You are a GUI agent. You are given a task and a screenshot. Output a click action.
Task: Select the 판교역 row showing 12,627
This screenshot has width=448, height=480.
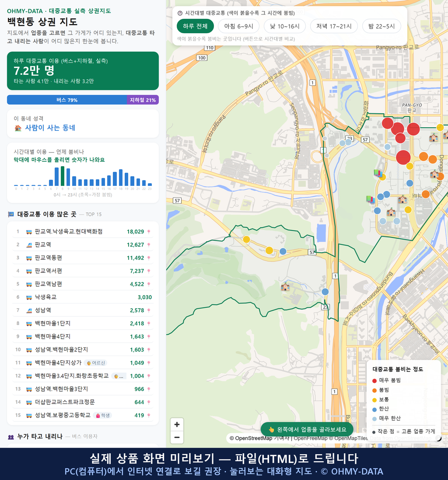83,245
